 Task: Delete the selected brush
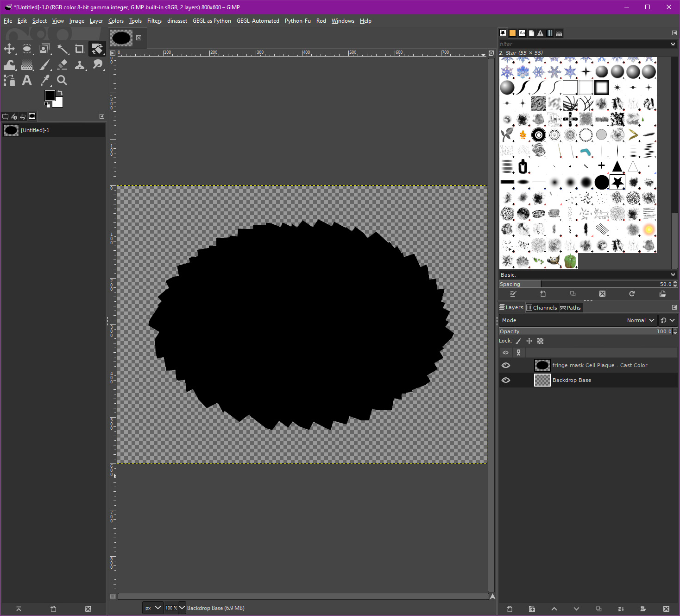tap(602, 294)
